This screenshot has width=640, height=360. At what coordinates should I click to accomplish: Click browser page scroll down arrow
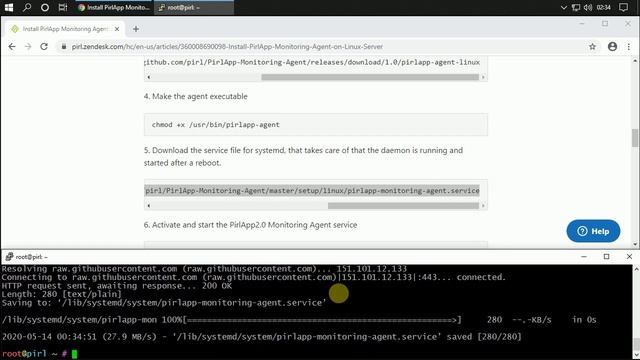click(635, 244)
